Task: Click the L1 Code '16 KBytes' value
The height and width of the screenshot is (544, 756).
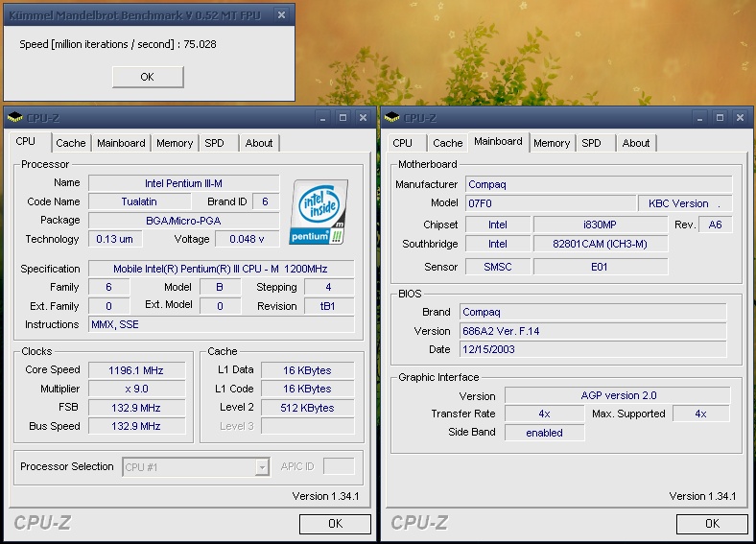Action: click(x=308, y=389)
